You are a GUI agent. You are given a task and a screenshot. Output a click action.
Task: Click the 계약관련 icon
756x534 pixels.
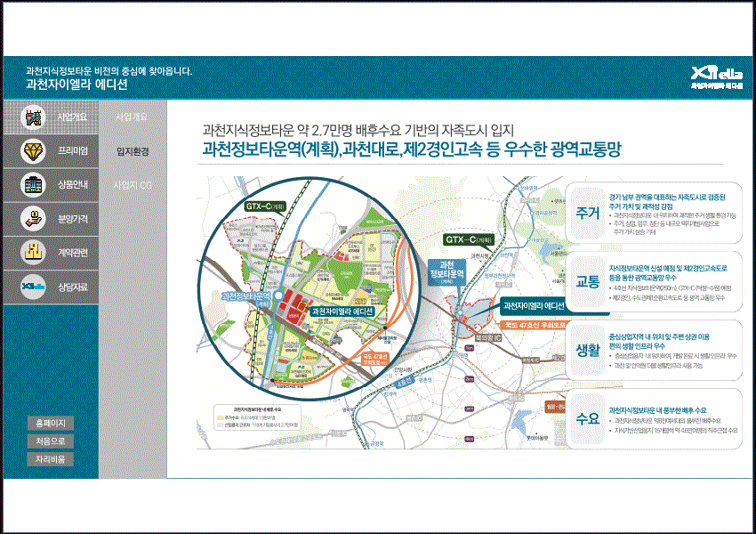coord(33,252)
